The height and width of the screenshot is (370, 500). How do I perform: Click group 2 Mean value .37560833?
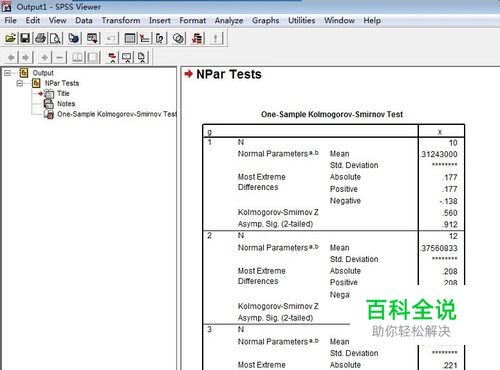[x=439, y=248]
